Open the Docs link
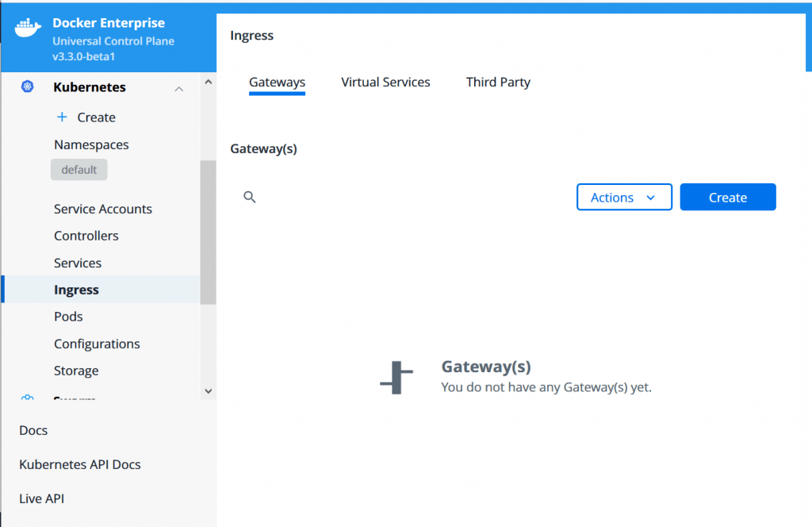This screenshot has width=812, height=527. (33, 431)
